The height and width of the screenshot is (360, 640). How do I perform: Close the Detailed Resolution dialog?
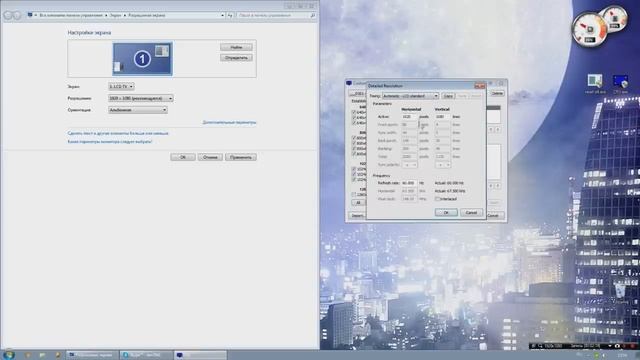point(480,86)
